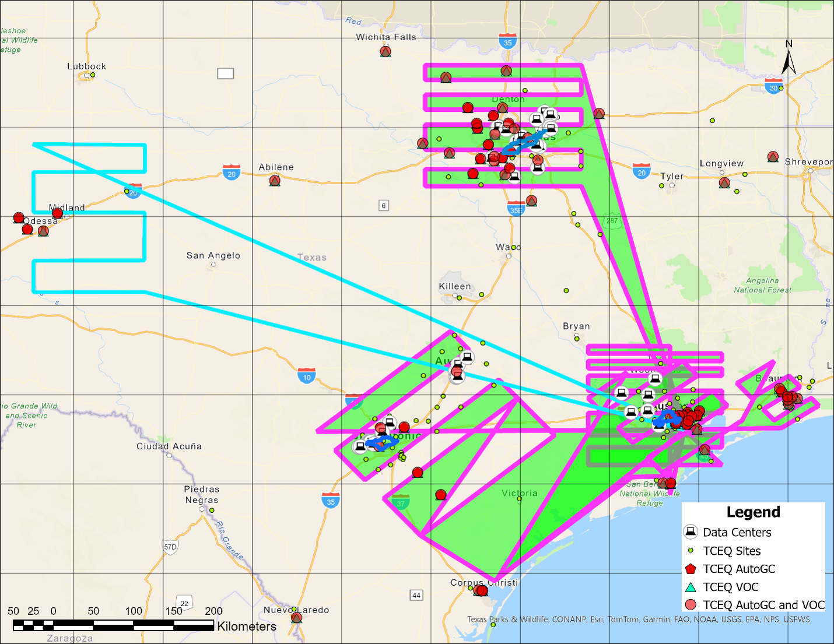Click the "Piedras Negras" city label

pyautogui.click(x=202, y=495)
